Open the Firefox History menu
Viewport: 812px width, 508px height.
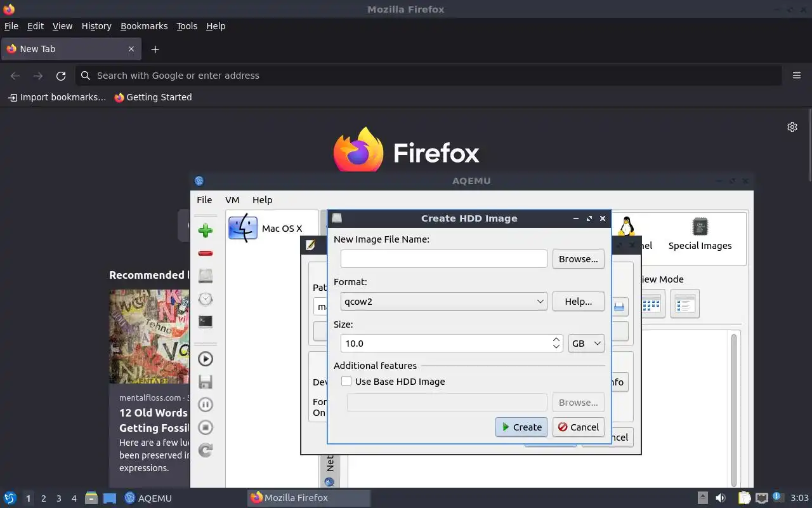point(96,26)
